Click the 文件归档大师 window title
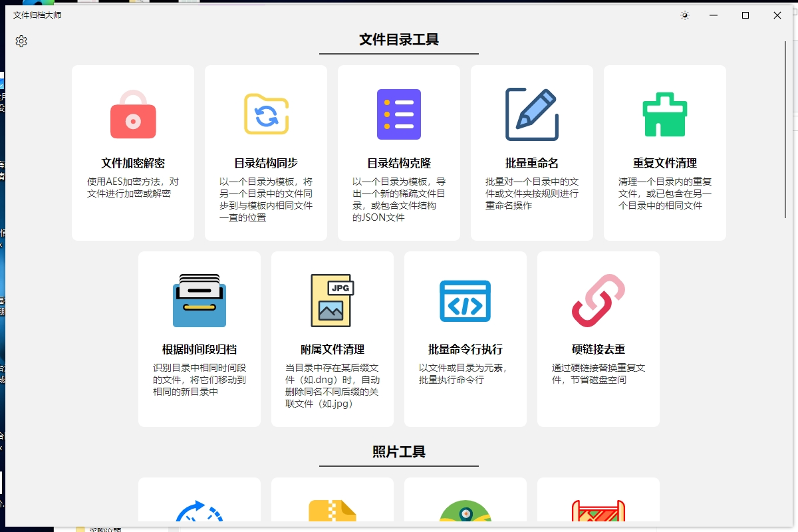 pos(37,15)
